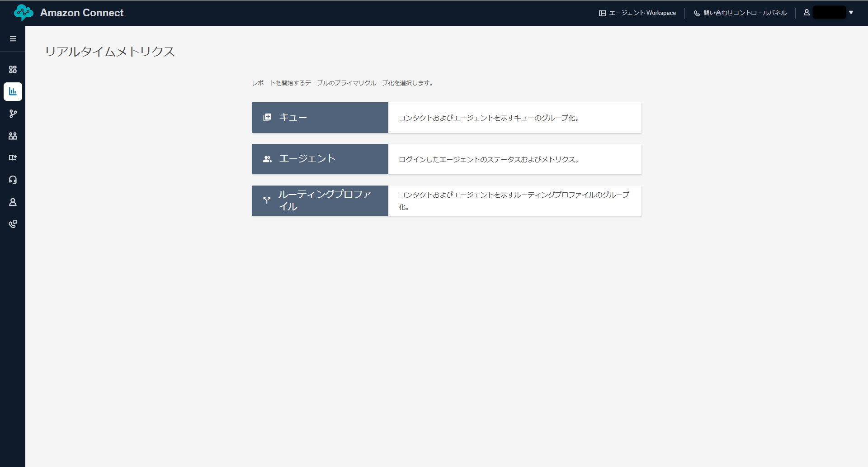
Task: Select the ルーティングプロファイル grouping button
Action: click(320, 200)
